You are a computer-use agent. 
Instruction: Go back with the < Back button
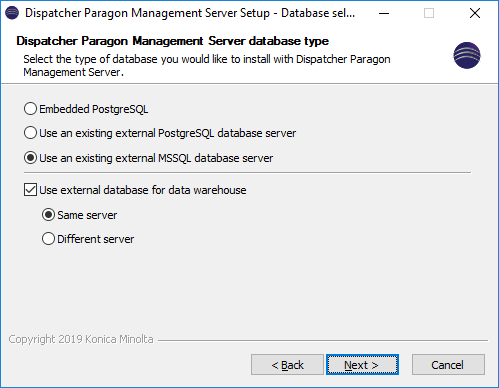click(287, 365)
